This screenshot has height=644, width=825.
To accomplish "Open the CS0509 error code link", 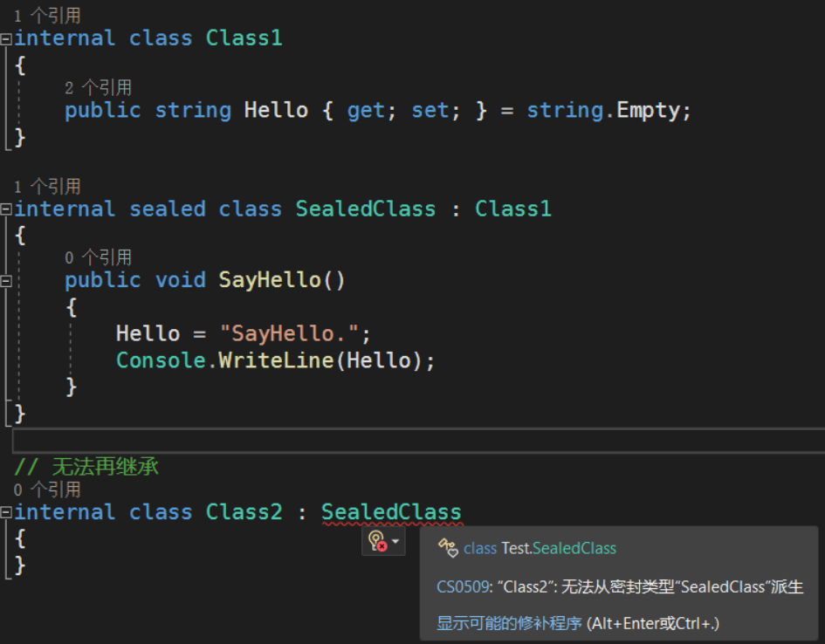I will click(463, 586).
